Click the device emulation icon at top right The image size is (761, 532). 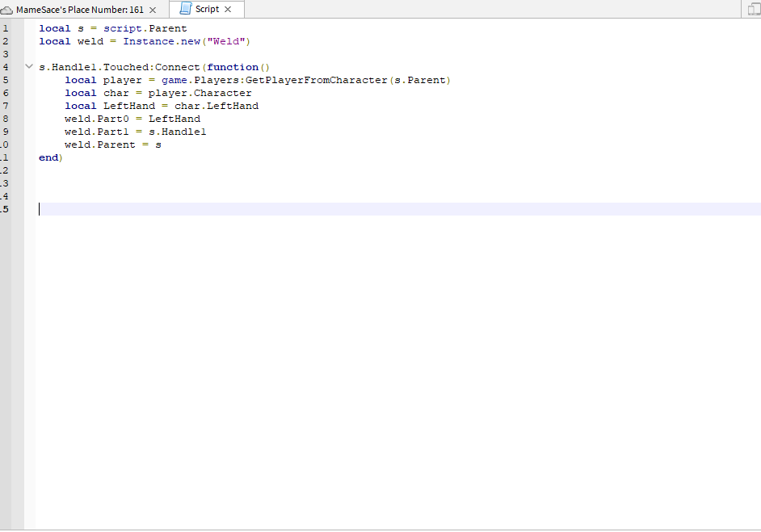752,8
